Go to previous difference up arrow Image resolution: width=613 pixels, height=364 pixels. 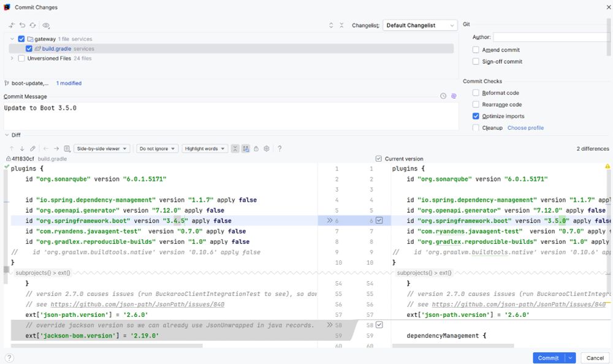[12, 148]
